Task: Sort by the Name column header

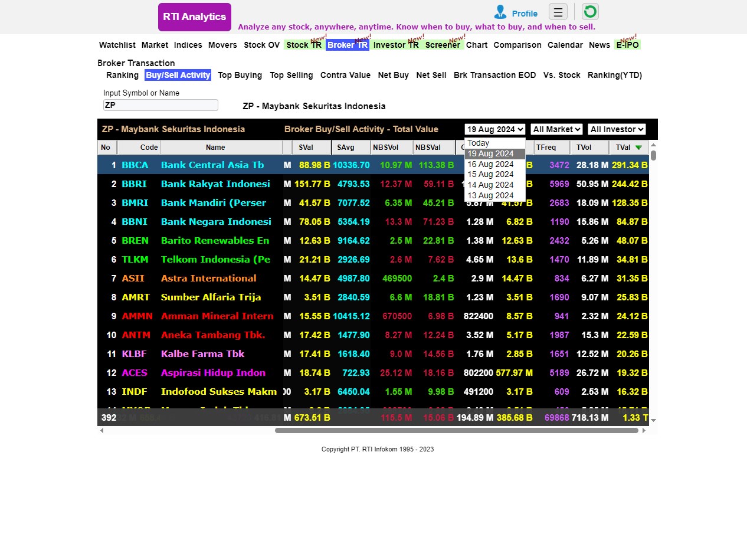Action: pos(221,148)
